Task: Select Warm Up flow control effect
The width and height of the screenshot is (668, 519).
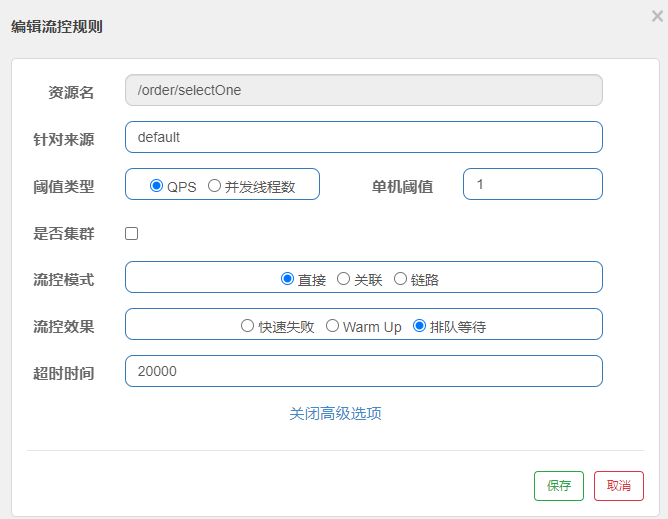Action: coord(332,326)
